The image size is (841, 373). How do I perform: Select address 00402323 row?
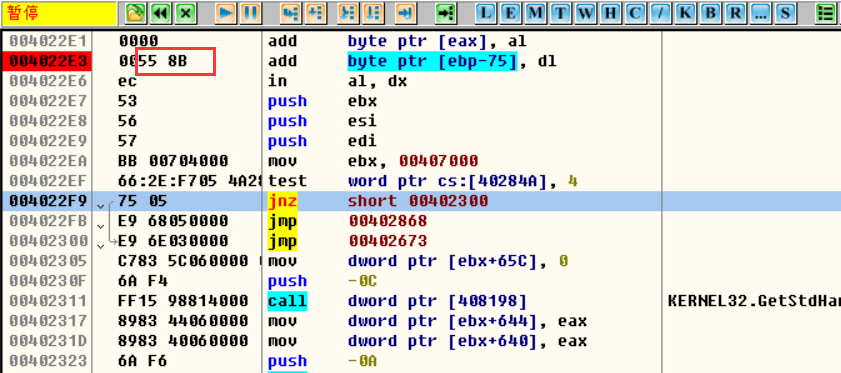(x=47, y=361)
